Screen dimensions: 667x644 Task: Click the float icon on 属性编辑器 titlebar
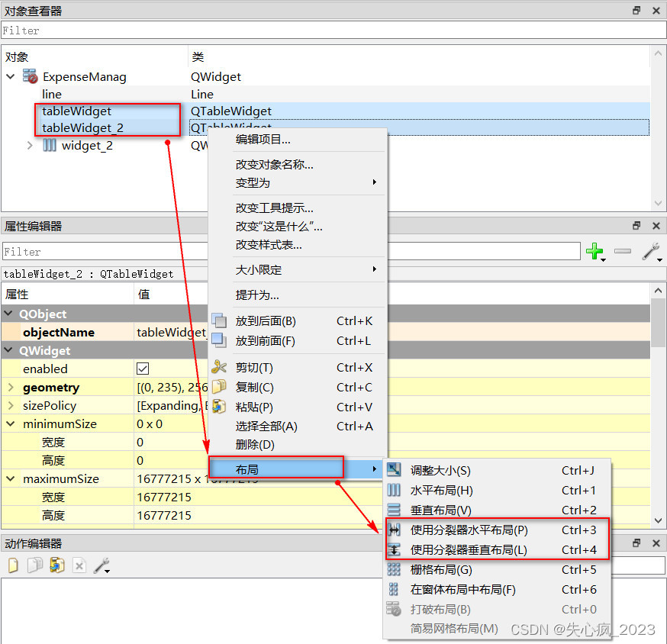637,225
